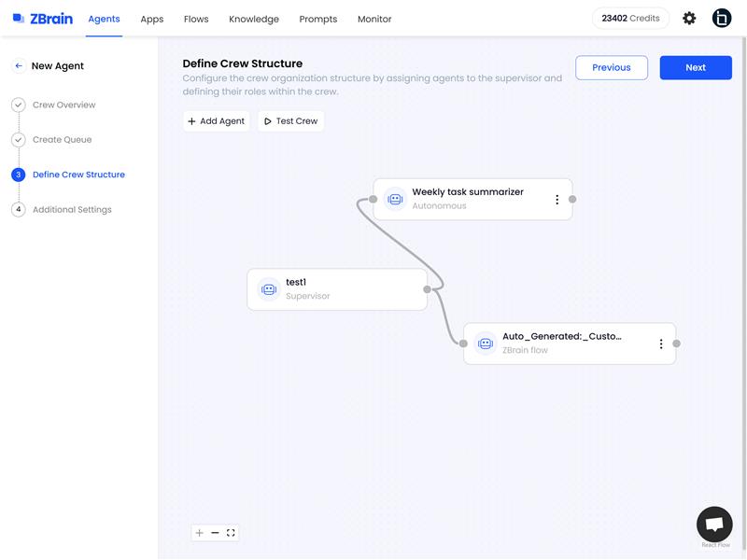This screenshot has width=747, height=560.
Task: Open Weekly task summarizer three-dot menu
Action: pos(557,200)
